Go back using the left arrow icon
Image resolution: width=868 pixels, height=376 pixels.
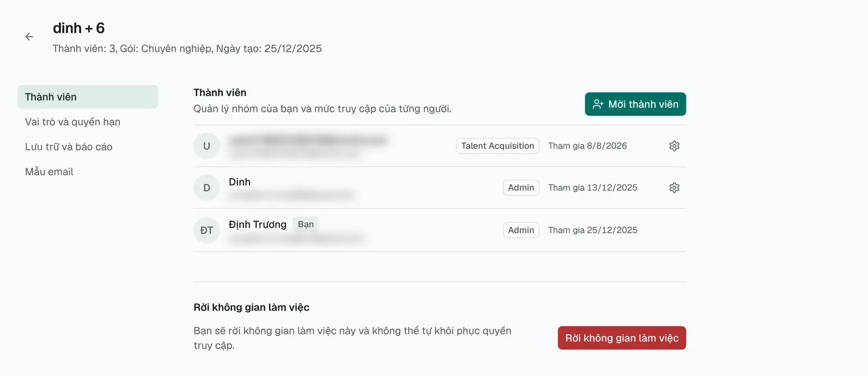pos(29,37)
